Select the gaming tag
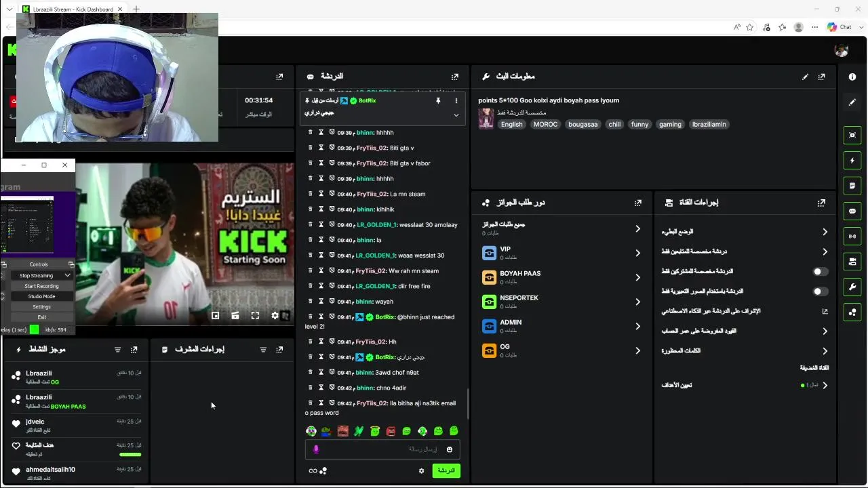Image resolution: width=868 pixels, height=488 pixels. click(670, 125)
